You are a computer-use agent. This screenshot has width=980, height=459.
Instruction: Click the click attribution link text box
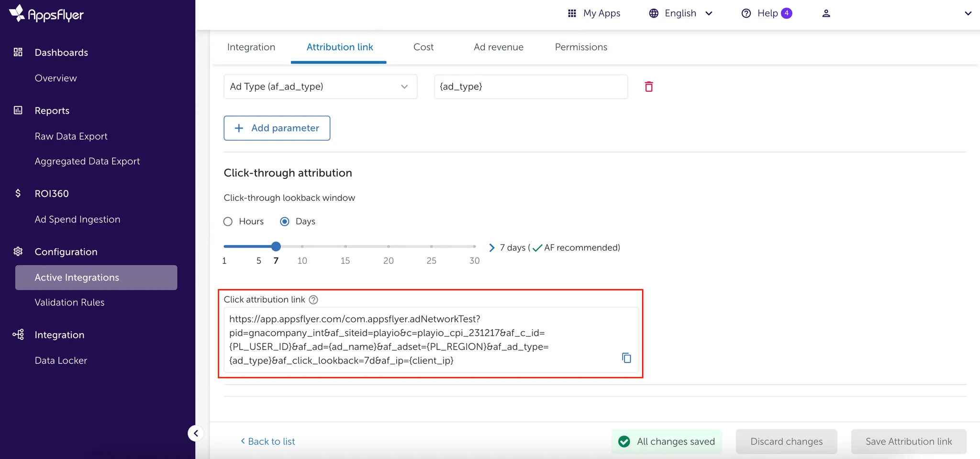[x=431, y=340]
